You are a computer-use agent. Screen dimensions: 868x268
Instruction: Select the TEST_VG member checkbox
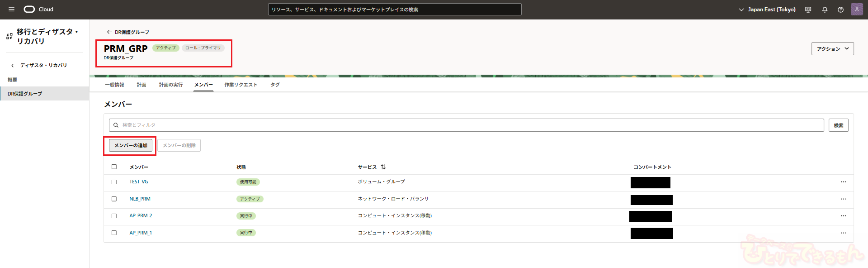coord(114,182)
